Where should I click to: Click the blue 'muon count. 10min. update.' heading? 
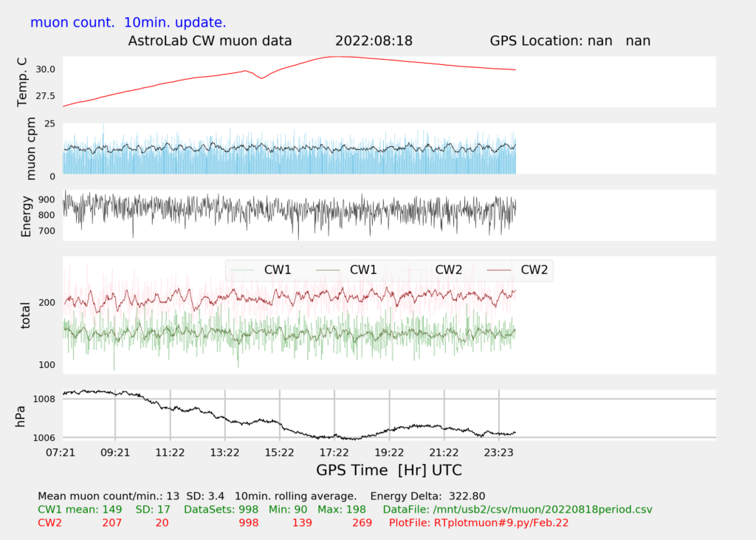click(x=128, y=23)
